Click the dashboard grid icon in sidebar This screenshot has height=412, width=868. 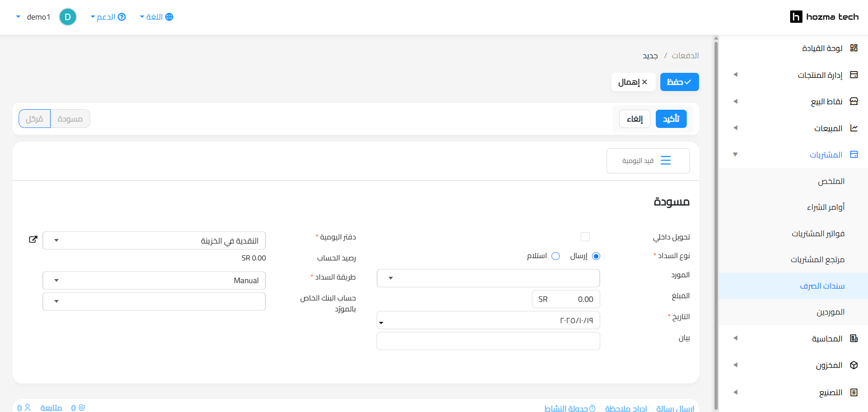(x=854, y=48)
